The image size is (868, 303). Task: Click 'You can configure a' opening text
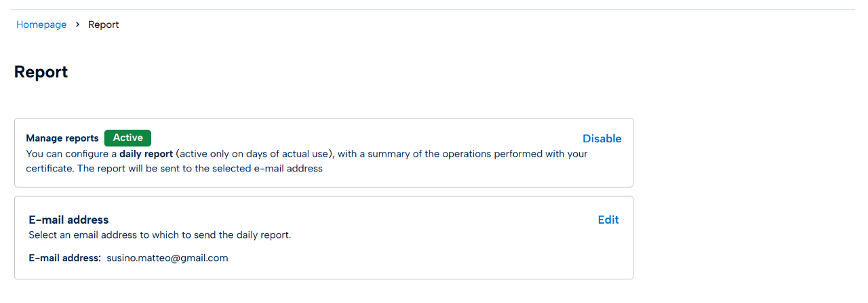click(x=71, y=154)
